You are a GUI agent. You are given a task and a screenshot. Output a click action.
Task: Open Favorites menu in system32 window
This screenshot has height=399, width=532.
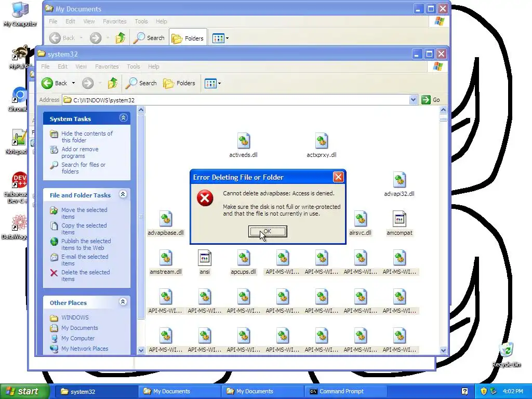107,66
